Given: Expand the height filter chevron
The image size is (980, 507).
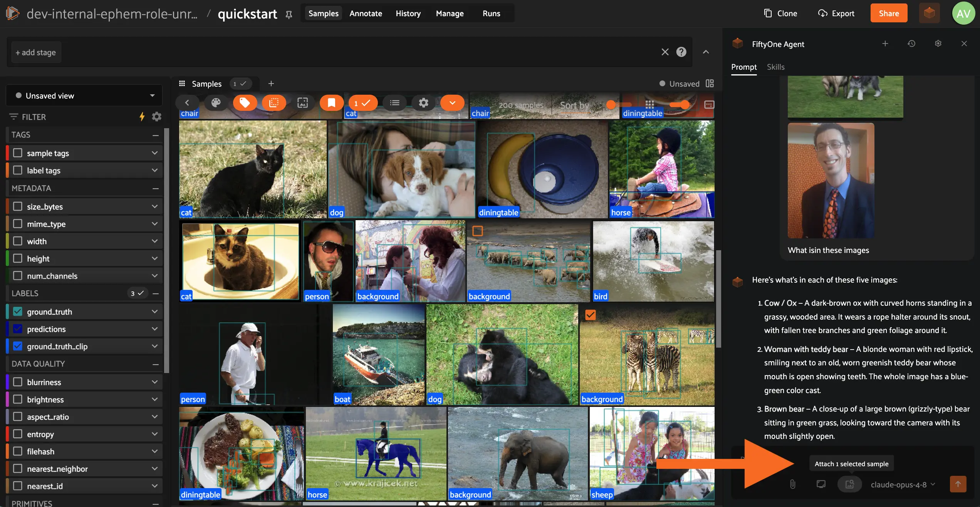Looking at the screenshot, I should pyautogui.click(x=154, y=258).
